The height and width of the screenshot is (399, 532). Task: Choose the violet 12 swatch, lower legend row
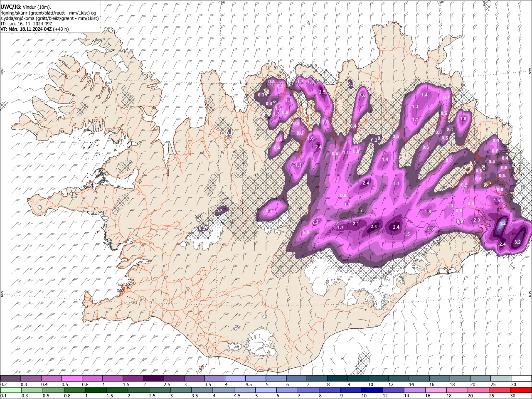(393, 390)
